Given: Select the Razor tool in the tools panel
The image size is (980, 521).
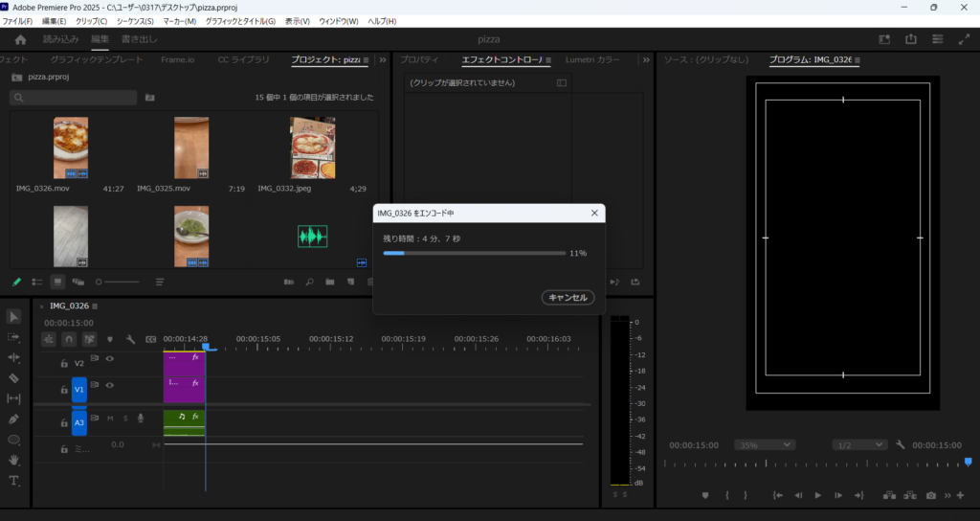Looking at the screenshot, I should coord(13,377).
